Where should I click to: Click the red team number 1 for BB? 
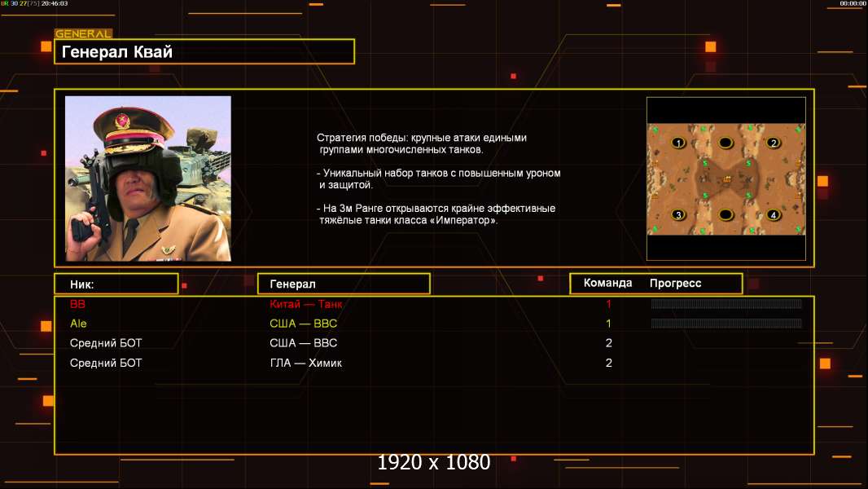pos(608,303)
